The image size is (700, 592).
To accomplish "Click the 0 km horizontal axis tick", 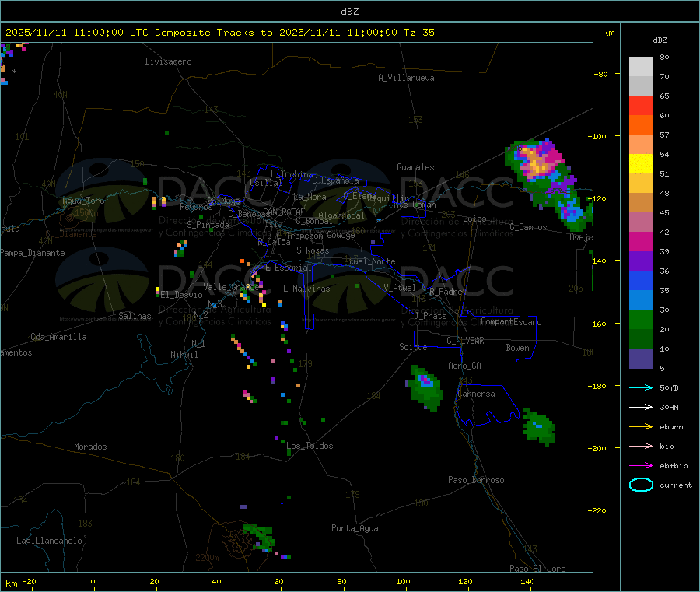I will click(x=93, y=581).
